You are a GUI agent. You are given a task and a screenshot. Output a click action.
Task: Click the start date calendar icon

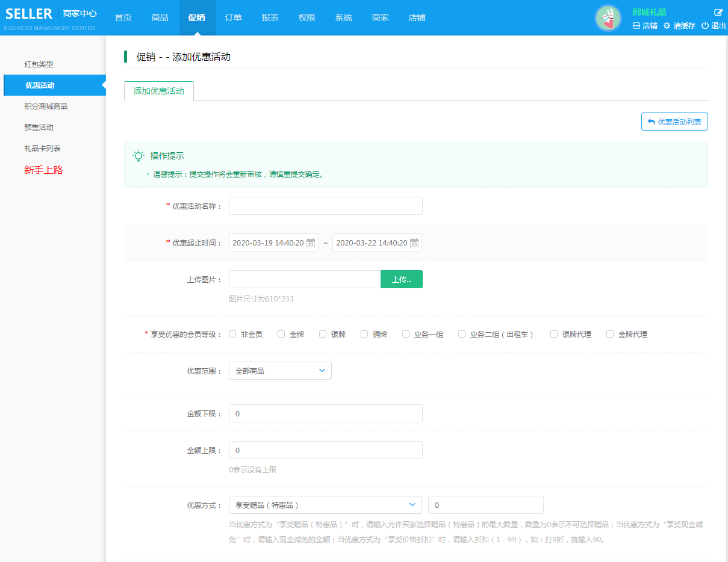[311, 243]
